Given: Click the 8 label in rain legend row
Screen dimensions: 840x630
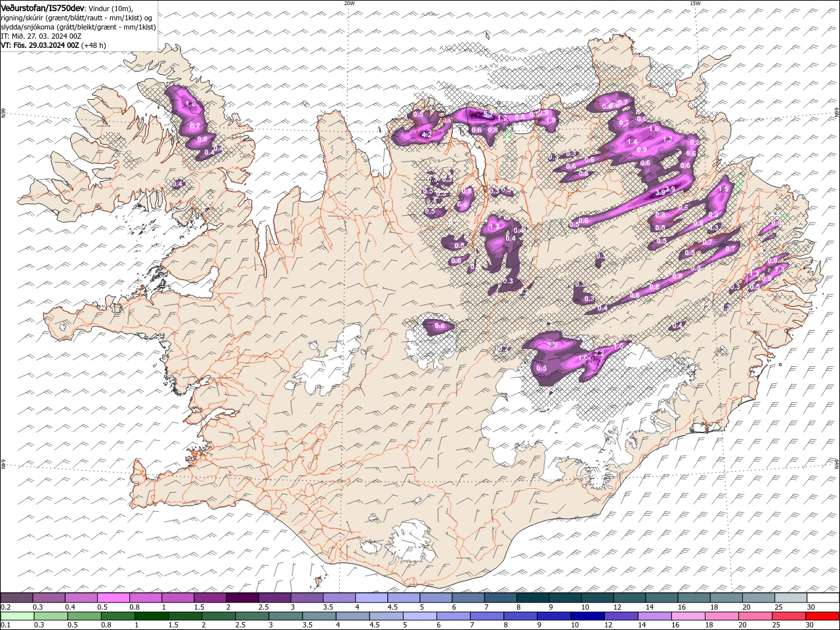Looking at the screenshot, I should click(x=505, y=625).
